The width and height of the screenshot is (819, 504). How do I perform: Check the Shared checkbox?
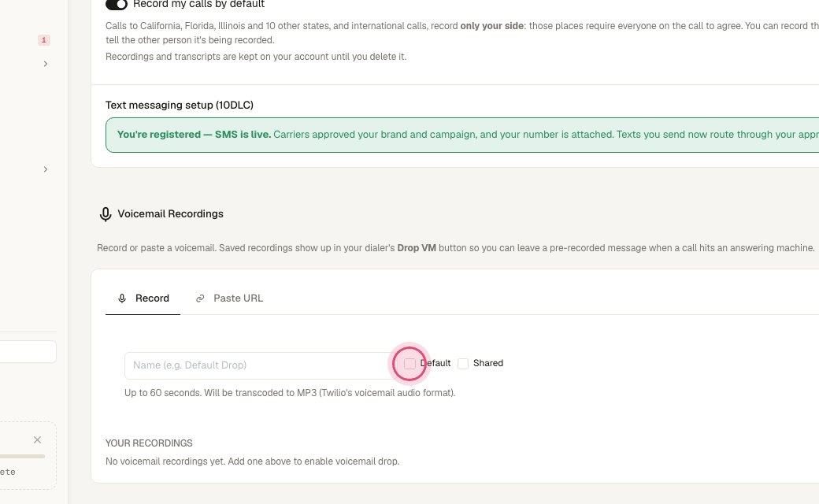pyautogui.click(x=463, y=364)
